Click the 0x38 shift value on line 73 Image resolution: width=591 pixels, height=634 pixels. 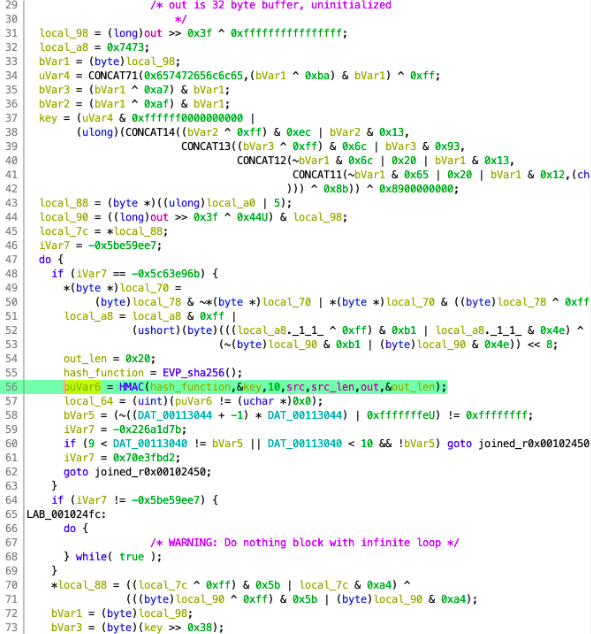[200, 628]
